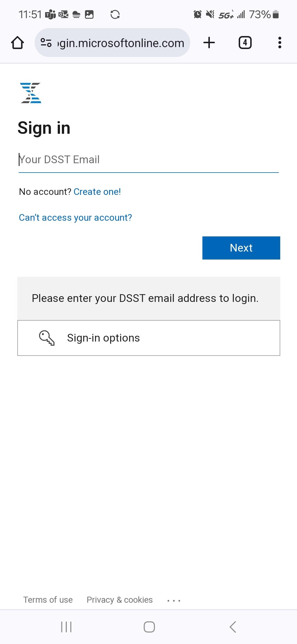Tap the Android back navigation arrow
The height and width of the screenshot is (644, 297).
[x=233, y=627]
